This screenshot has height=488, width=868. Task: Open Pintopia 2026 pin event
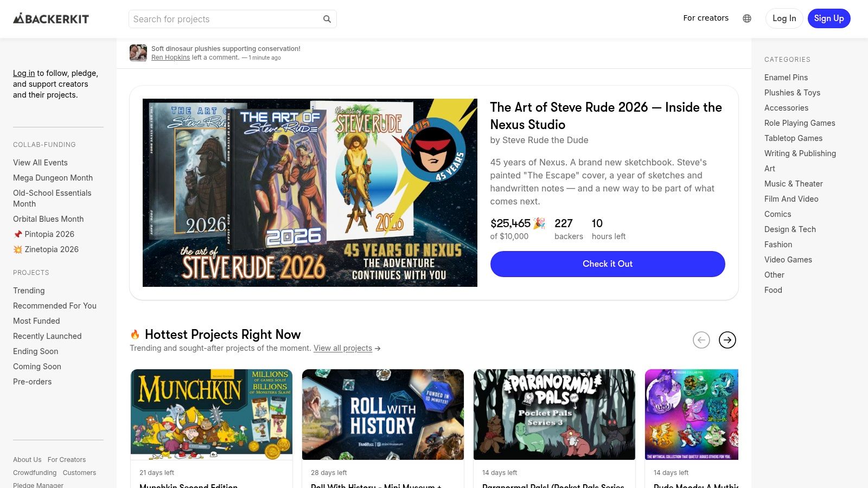tap(49, 234)
